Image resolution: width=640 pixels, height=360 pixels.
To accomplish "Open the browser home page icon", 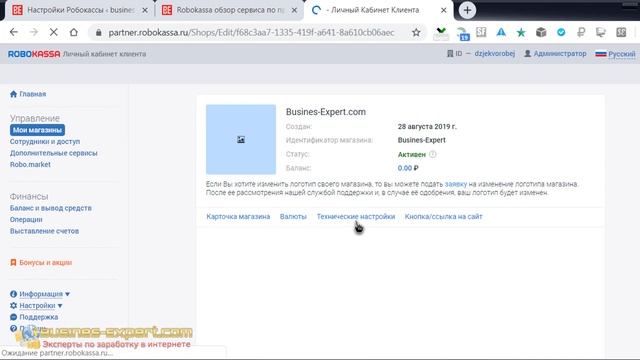I will (x=73, y=32).
